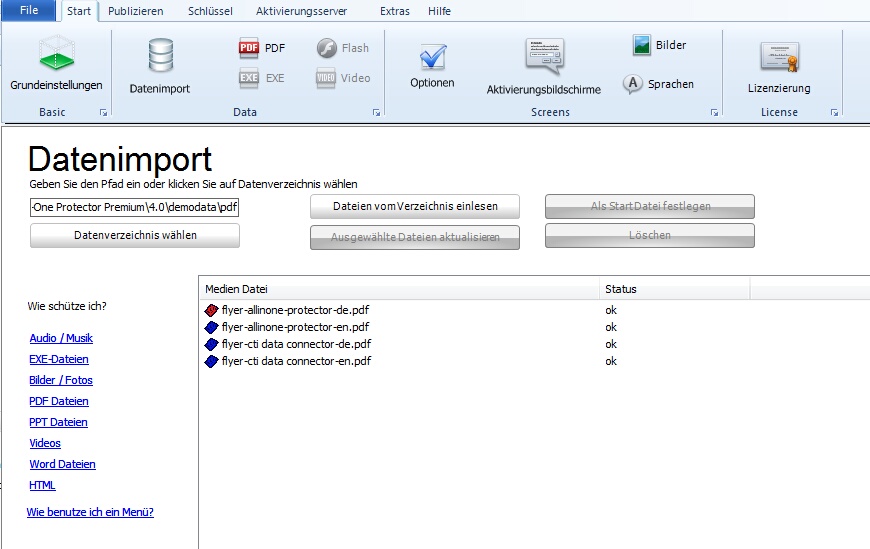Open the Audio / Musik help link
Image resolution: width=870 pixels, height=549 pixels.
[x=61, y=338]
